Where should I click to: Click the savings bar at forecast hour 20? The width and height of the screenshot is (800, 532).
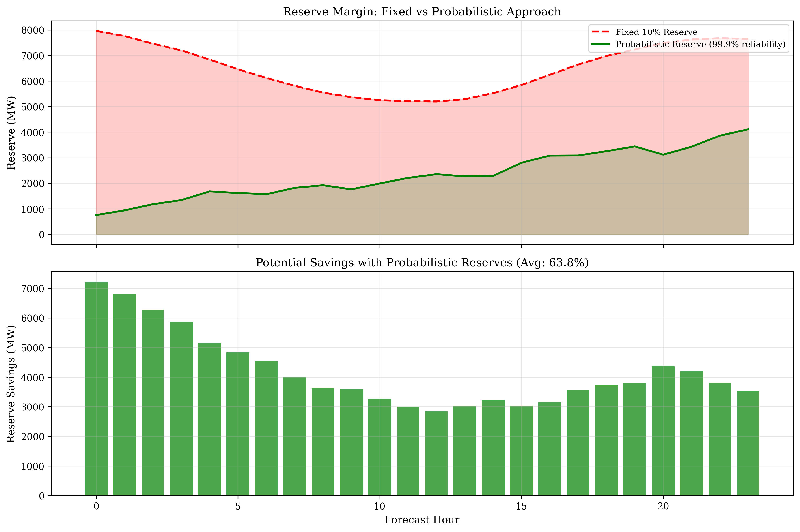pyautogui.click(x=663, y=431)
